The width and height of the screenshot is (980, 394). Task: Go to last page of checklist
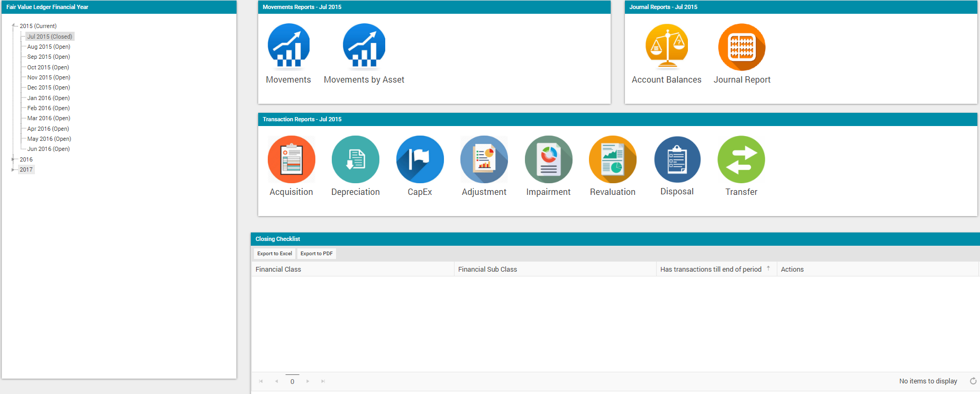point(323,381)
